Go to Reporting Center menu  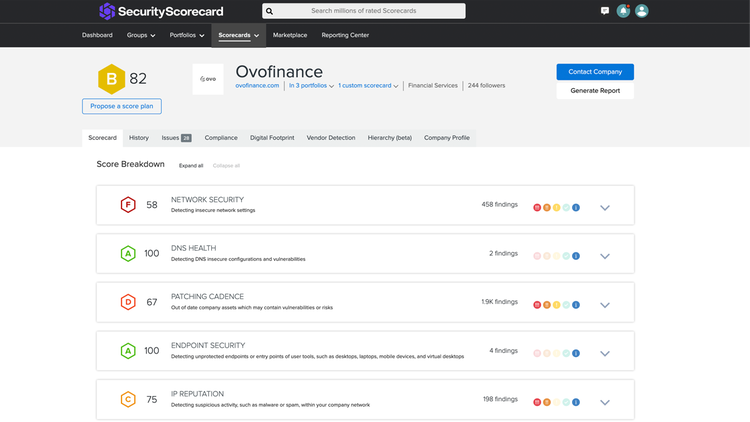tap(343, 35)
